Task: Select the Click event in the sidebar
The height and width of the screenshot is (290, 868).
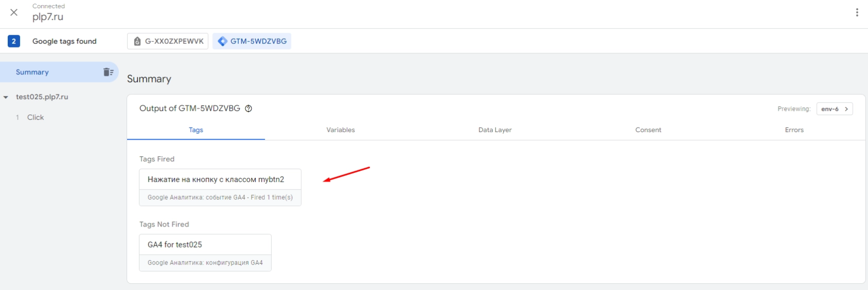Action: [x=36, y=118]
